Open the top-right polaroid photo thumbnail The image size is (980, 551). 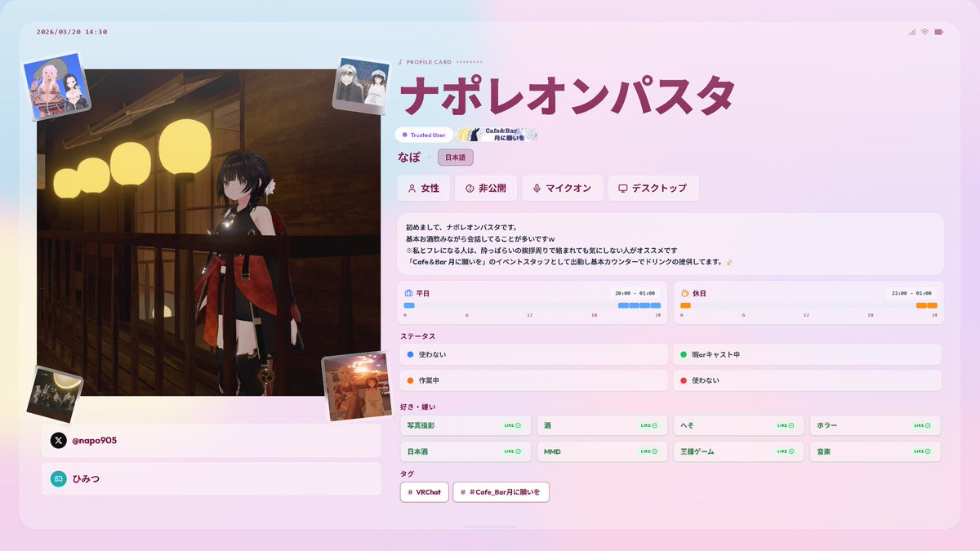click(x=361, y=84)
